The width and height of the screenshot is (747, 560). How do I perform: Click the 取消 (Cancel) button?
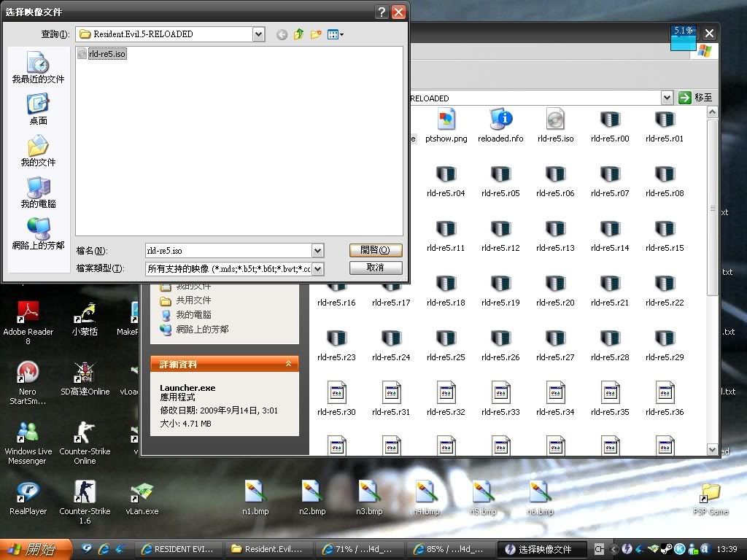point(376,268)
